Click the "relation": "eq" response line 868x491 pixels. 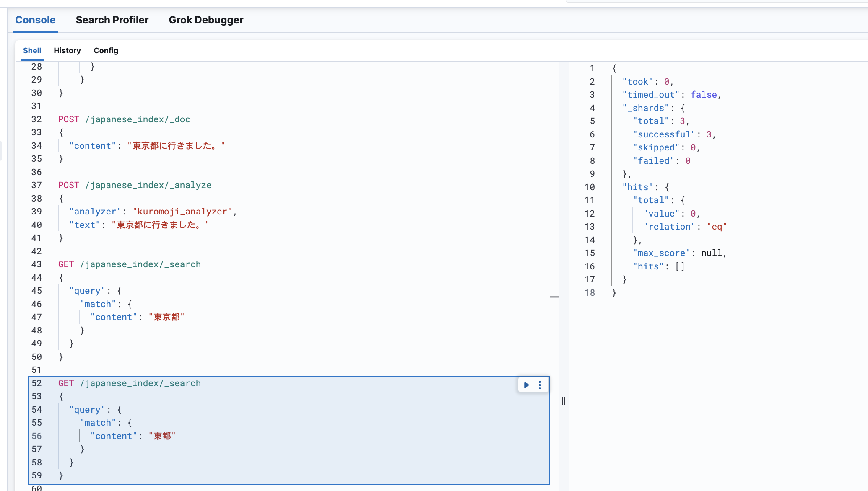coord(685,227)
